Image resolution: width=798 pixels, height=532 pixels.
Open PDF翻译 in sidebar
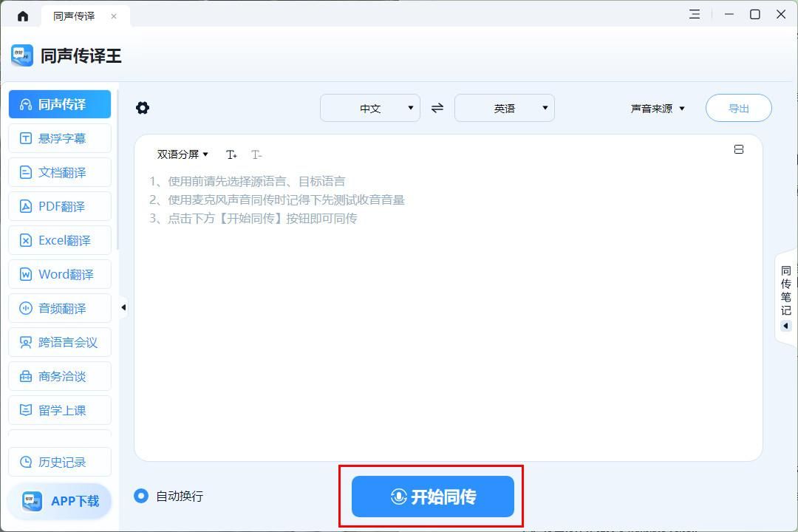pyautogui.click(x=60, y=206)
